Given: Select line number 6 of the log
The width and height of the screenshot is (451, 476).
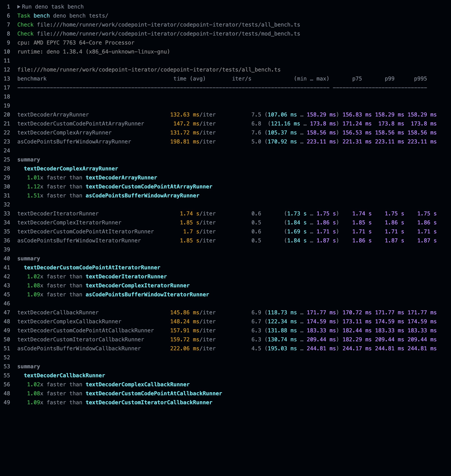Looking at the screenshot, I should click(x=8, y=16).
